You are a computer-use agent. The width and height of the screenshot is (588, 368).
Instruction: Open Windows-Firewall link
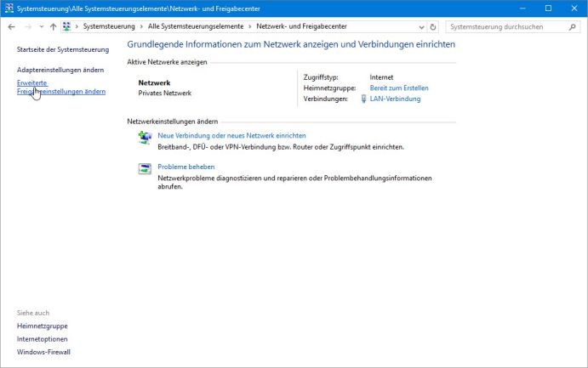click(43, 352)
